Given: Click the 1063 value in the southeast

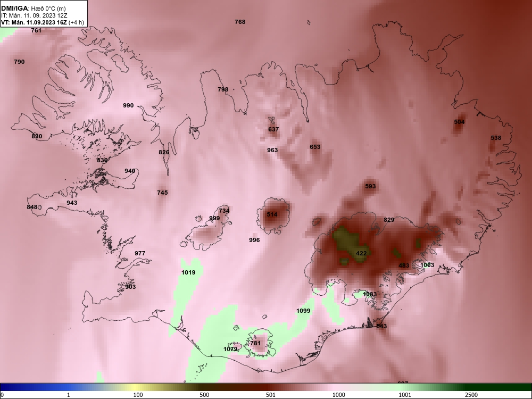Looking at the screenshot, I should (x=427, y=265).
